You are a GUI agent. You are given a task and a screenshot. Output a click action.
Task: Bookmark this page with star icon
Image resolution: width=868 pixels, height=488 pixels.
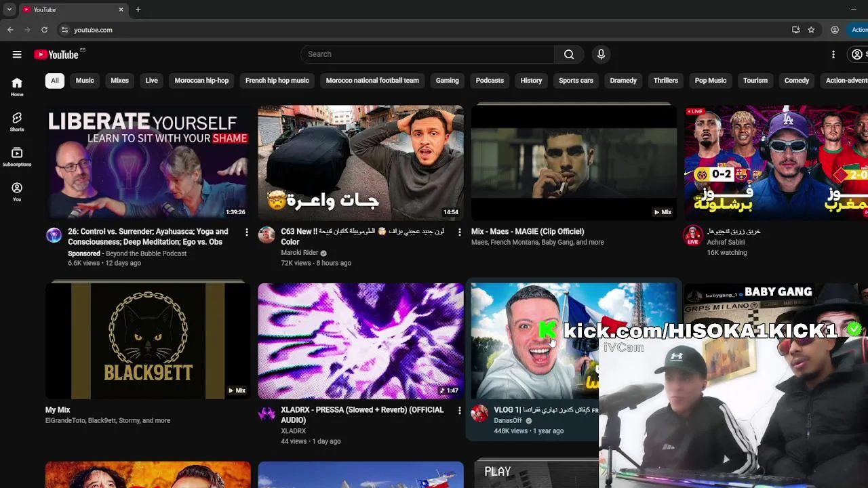[x=811, y=30]
